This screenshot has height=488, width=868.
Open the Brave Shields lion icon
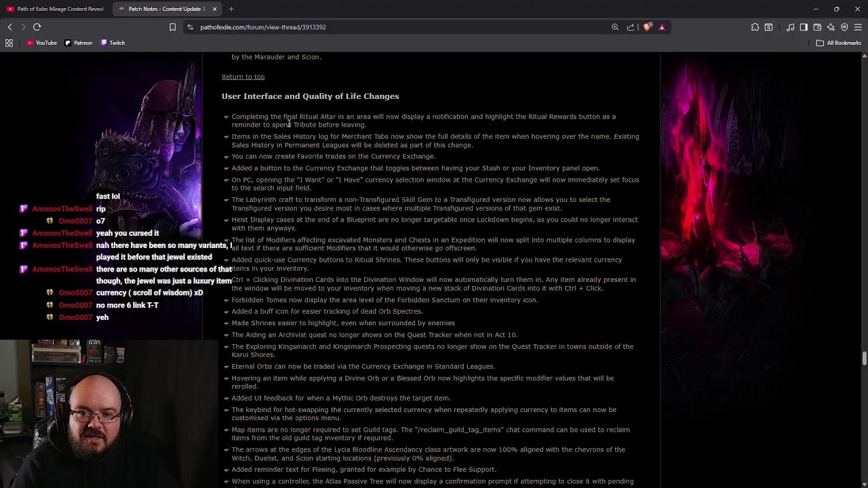click(x=647, y=27)
